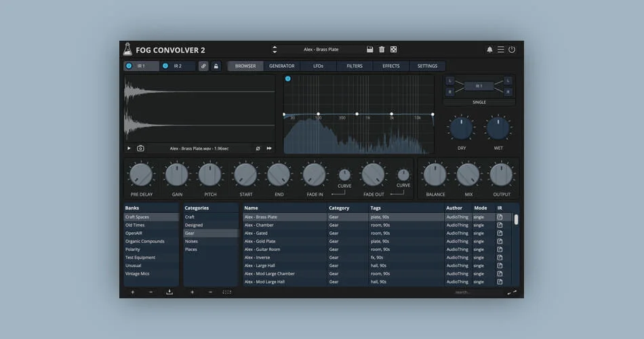Image resolution: width=644 pixels, height=339 pixels.
Task: Click the BALANCE knob
Action: point(435,175)
